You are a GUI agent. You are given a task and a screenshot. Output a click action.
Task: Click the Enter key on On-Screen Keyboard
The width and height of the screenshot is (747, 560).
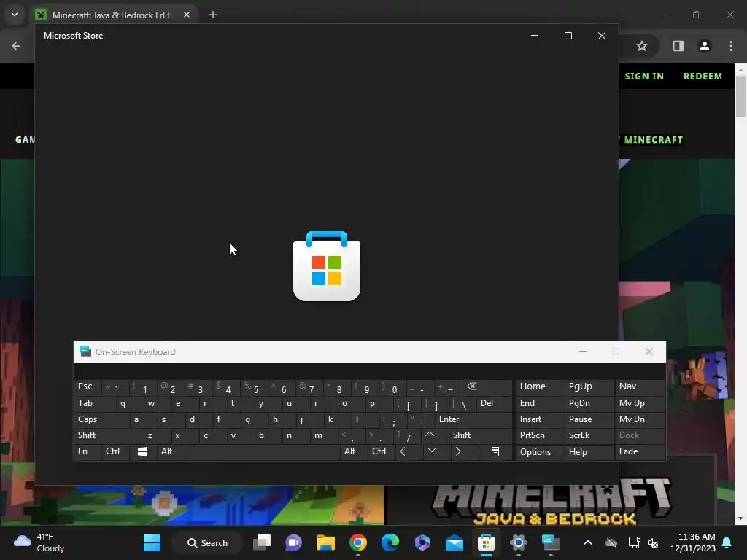[473, 419]
